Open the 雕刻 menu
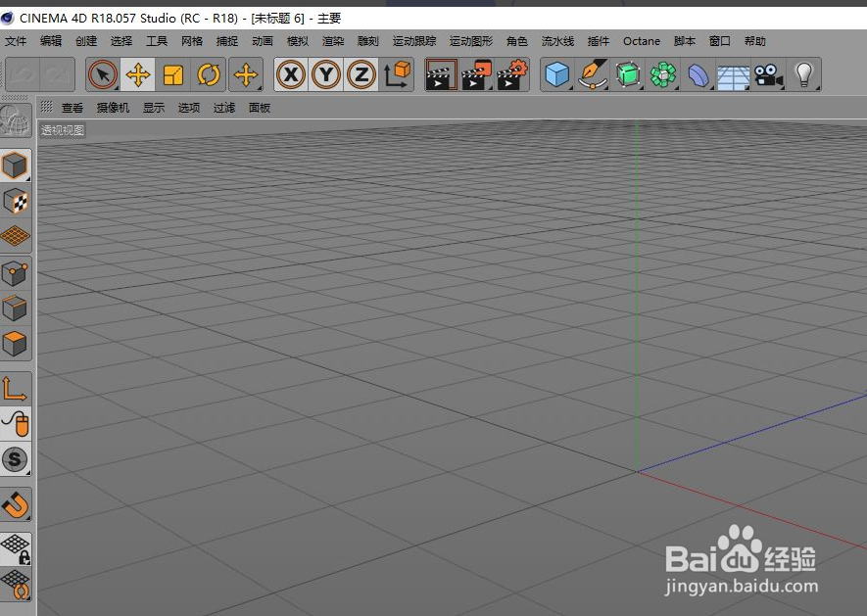The height and width of the screenshot is (616, 867). pos(368,41)
